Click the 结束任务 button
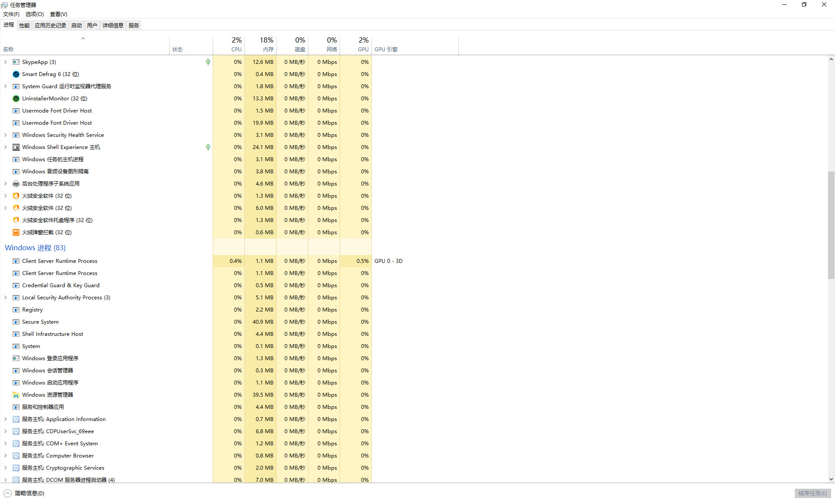This screenshot has height=504, width=835. [812, 493]
